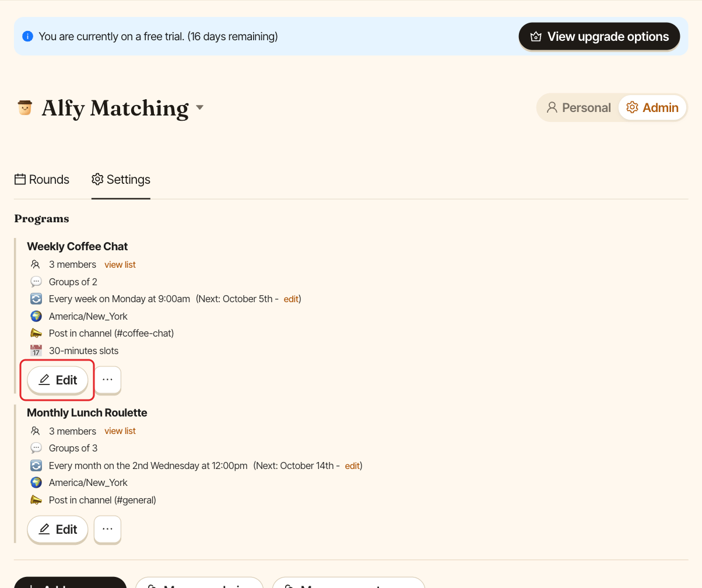Click members icon under Weekly Coffee Chat
The width and height of the screenshot is (702, 588).
[36, 264]
